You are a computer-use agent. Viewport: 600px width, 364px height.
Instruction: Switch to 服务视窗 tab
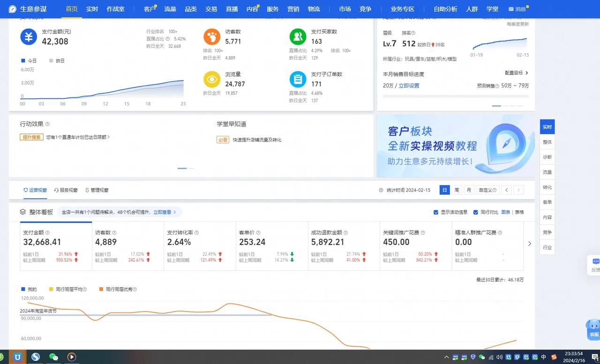click(66, 190)
